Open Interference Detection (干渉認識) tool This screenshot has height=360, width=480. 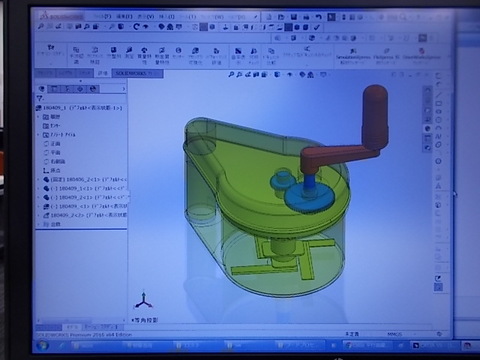pyautogui.click(x=76, y=55)
